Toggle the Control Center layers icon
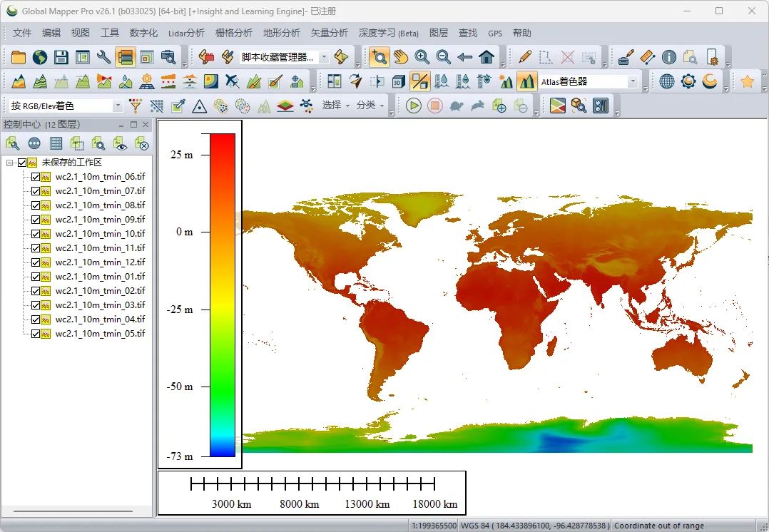 pyautogui.click(x=125, y=57)
